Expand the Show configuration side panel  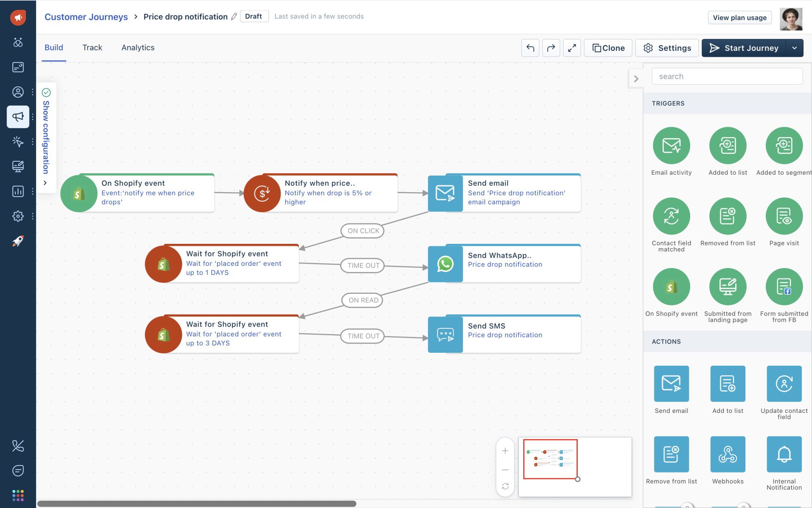tap(46, 137)
